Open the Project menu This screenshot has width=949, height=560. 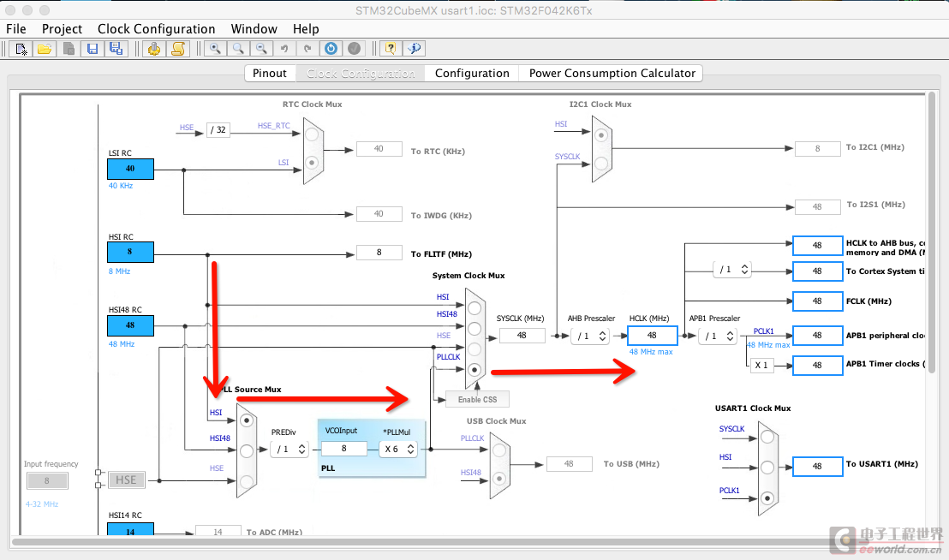tap(62, 29)
